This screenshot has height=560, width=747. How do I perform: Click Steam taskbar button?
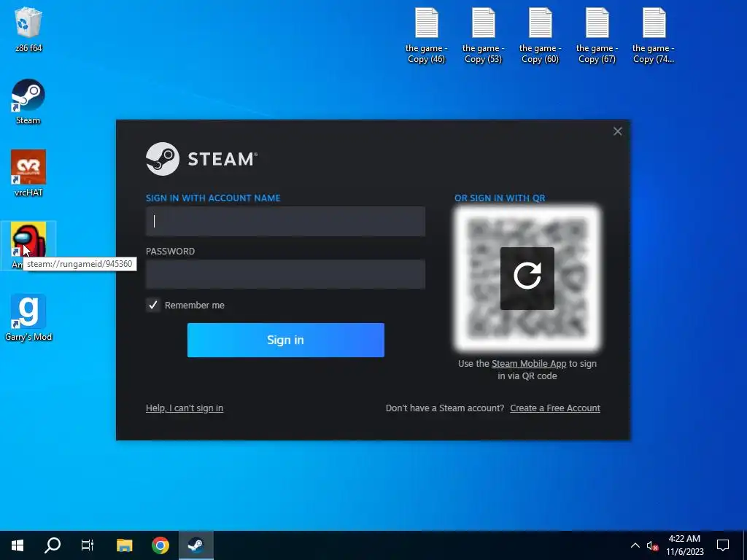point(196,545)
